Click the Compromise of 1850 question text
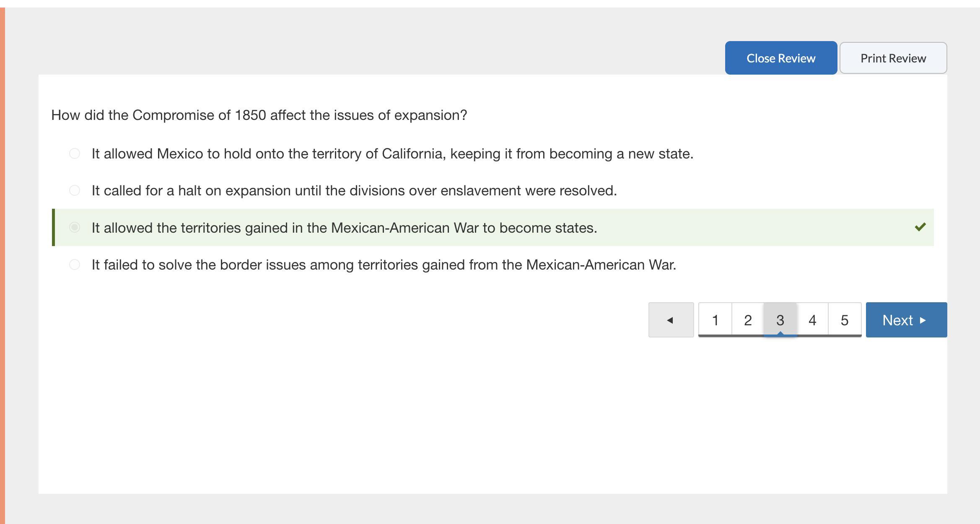980x524 pixels. [x=259, y=115]
